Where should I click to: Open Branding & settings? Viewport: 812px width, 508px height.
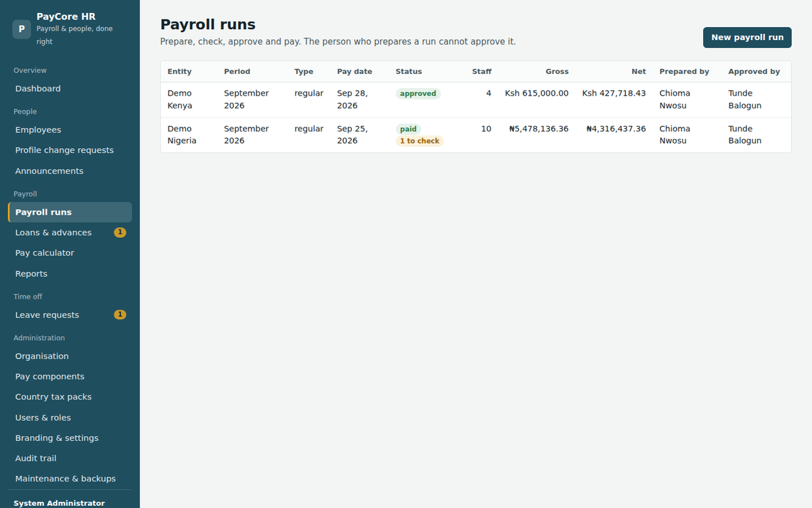[x=70, y=438]
